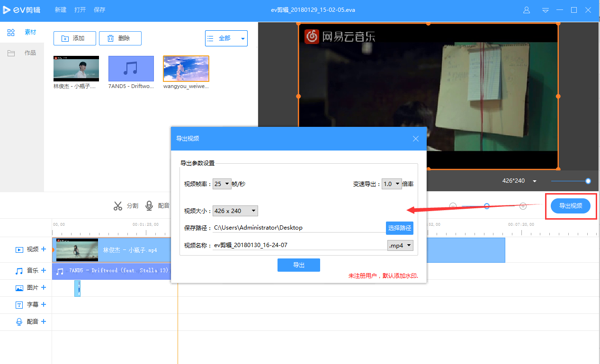Open the 视频帧率 dropdown
Image resolution: width=600 pixels, height=364 pixels.
pos(222,184)
